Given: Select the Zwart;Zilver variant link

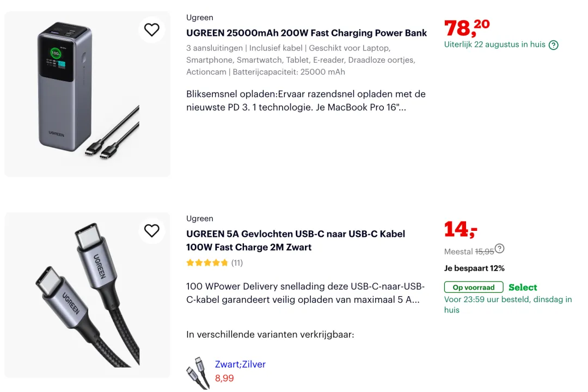Looking at the screenshot, I should 240,364.
